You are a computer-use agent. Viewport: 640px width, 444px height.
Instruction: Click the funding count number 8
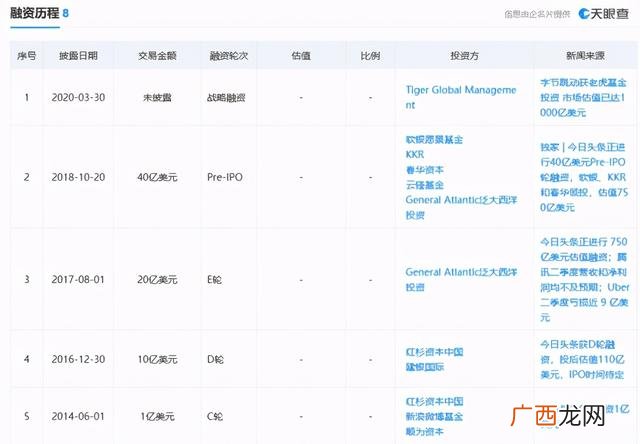tap(66, 13)
